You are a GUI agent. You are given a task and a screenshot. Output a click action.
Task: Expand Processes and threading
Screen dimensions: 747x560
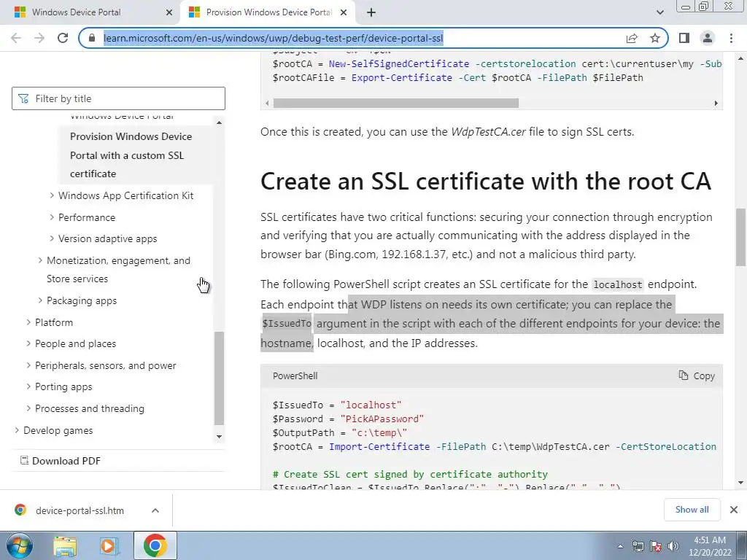coord(90,408)
